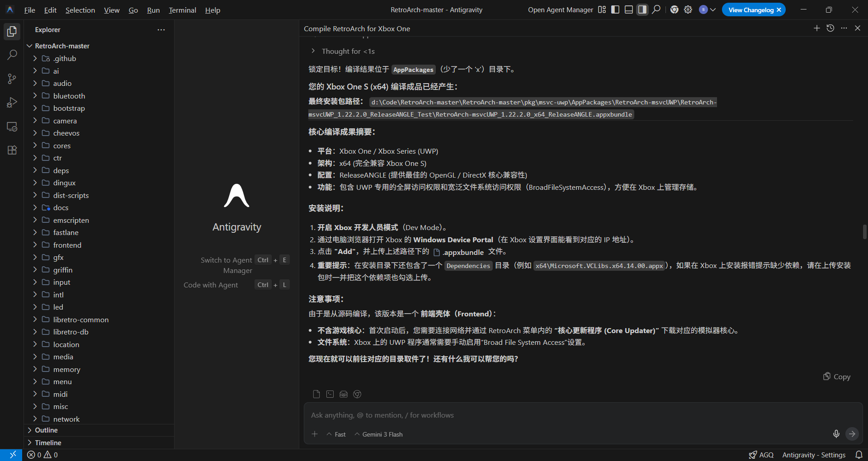Toggle the agent side panel visibility
Screen dimensions: 868x461
(x=642, y=10)
